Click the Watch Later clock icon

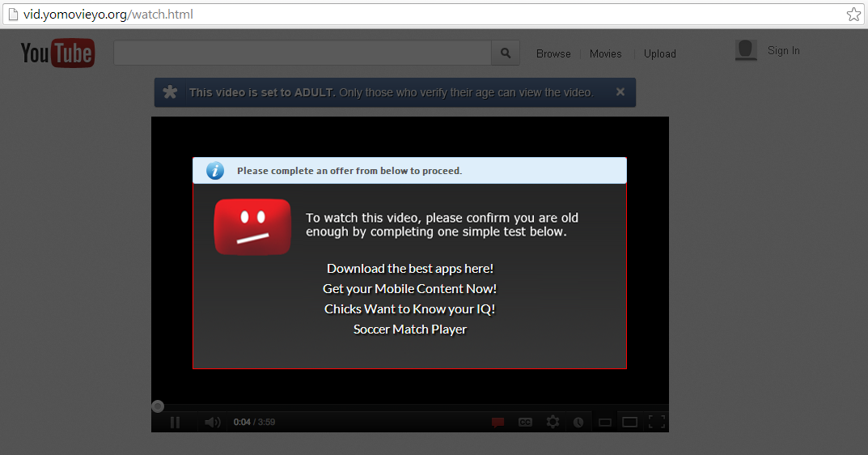click(x=578, y=422)
